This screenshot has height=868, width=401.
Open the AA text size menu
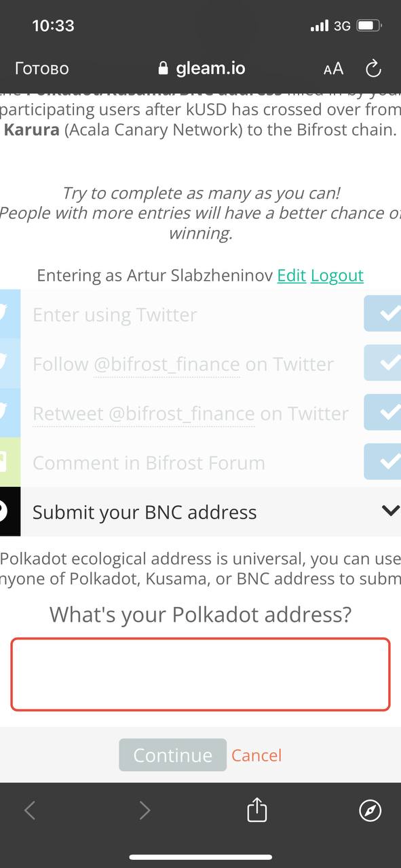[x=333, y=68]
